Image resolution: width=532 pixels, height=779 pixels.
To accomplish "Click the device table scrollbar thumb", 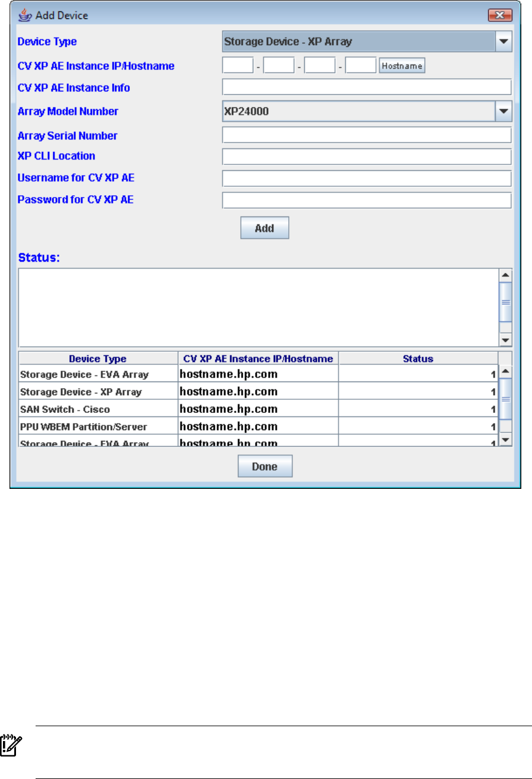I will [506, 399].
